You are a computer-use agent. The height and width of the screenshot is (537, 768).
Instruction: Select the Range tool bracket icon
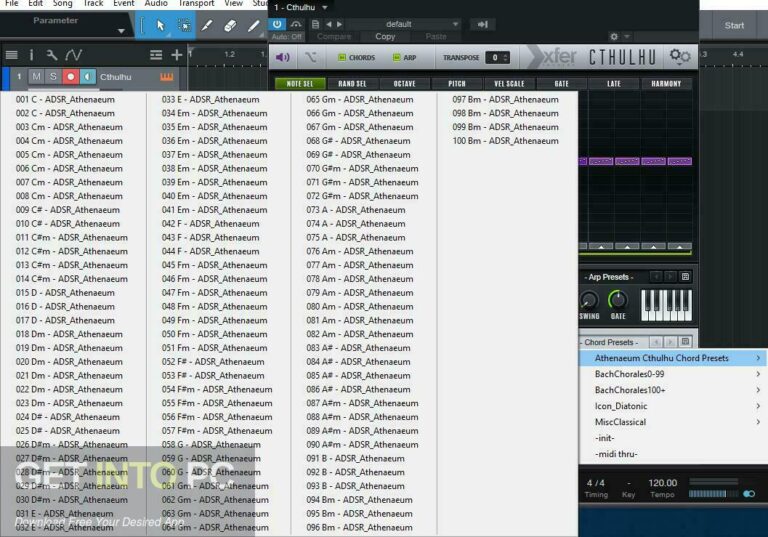pyautogui.click(x=142, y=25)
